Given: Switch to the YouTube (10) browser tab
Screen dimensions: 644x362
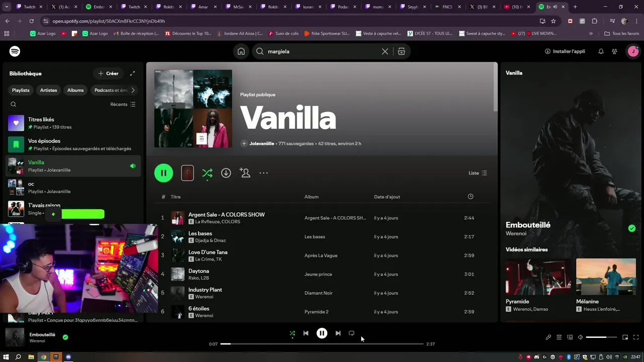Looking at the screenshot, I should point(516,7).
